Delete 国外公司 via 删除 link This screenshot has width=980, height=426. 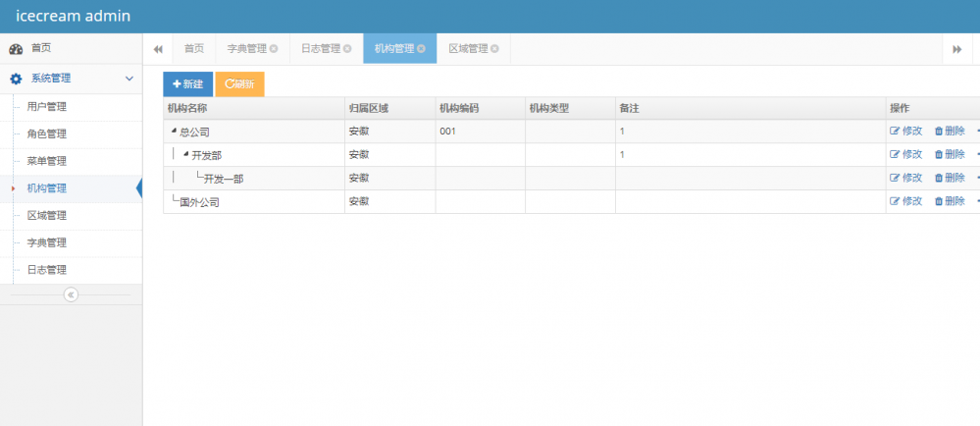click(x=950, y=201)
